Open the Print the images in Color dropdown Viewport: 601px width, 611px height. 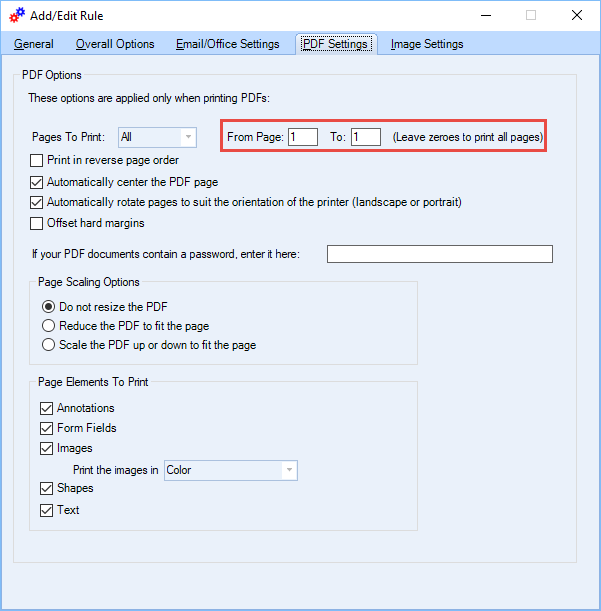[x=231, y=470]
